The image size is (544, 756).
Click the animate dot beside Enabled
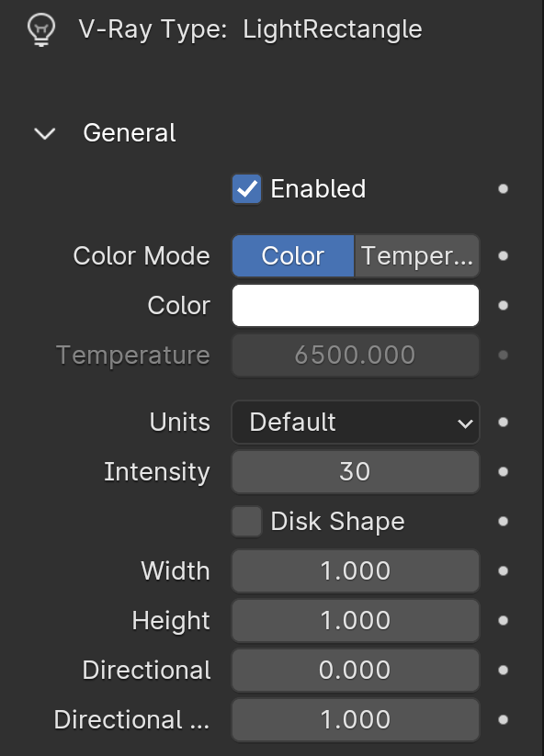point(503,188)
